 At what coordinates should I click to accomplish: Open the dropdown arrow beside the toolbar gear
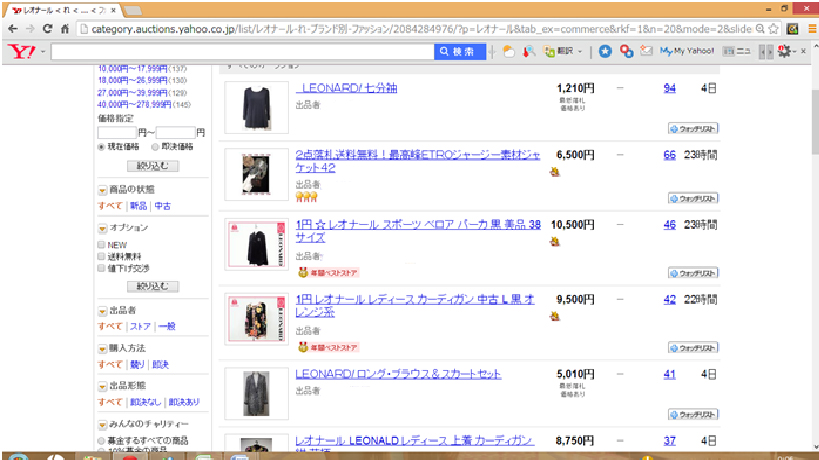[794, 52]
